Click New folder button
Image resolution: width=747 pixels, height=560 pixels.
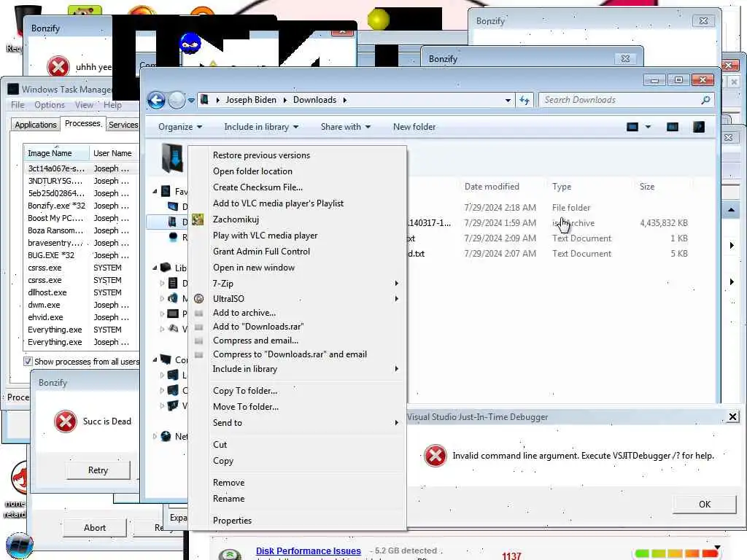pyautogui.click(x=414, y=127)
